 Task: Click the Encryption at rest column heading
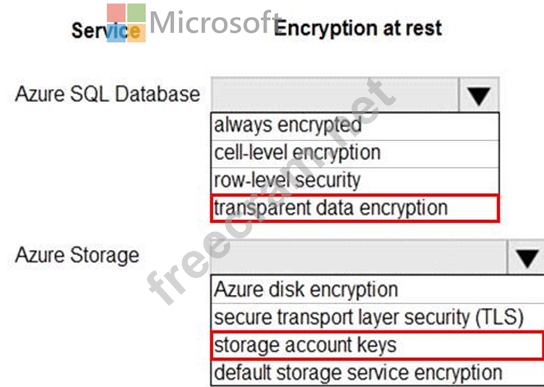358,28
